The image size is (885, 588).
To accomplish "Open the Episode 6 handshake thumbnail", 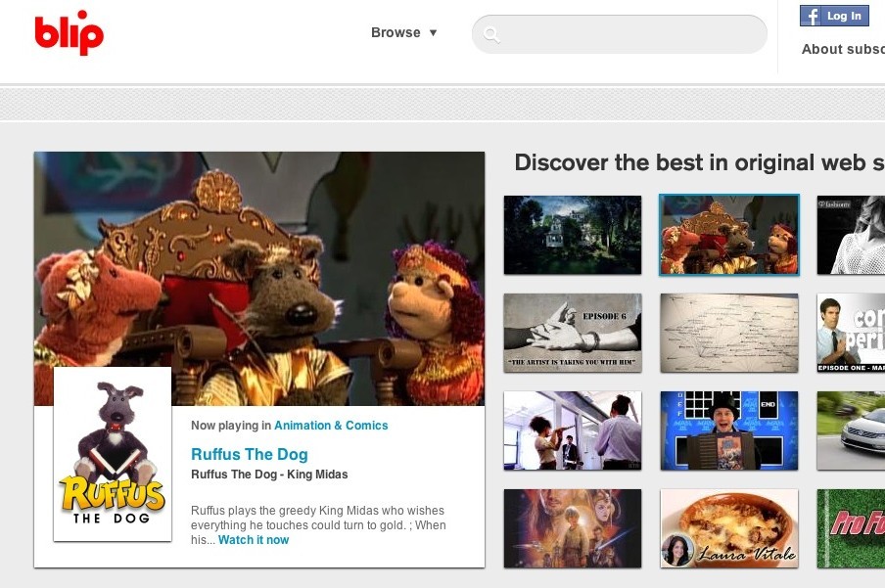I will tap(573, 333).
